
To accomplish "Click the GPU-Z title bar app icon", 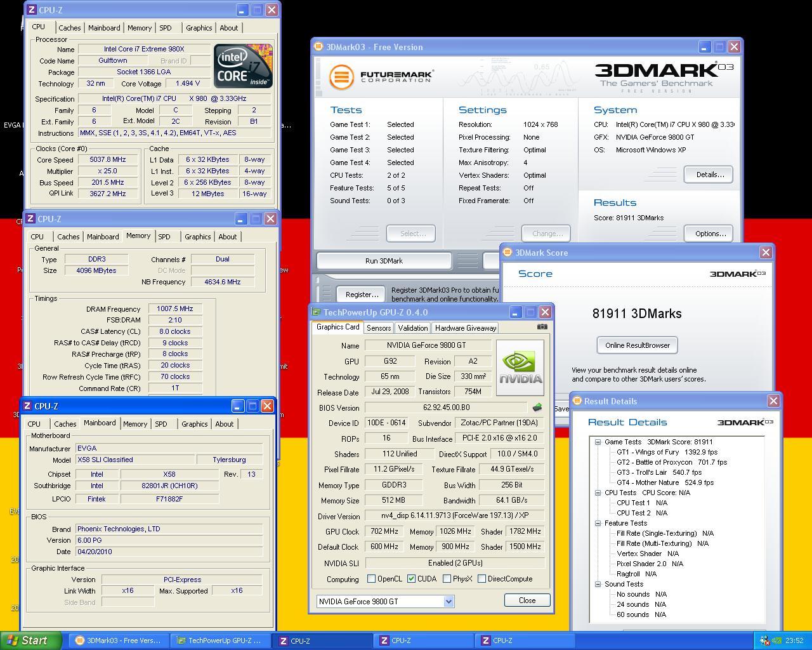I will tap(316, 312).
